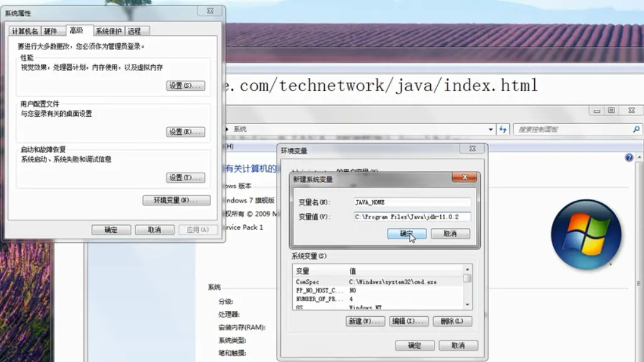Click the Control Panel refresh icon

[x=503, y=129]
